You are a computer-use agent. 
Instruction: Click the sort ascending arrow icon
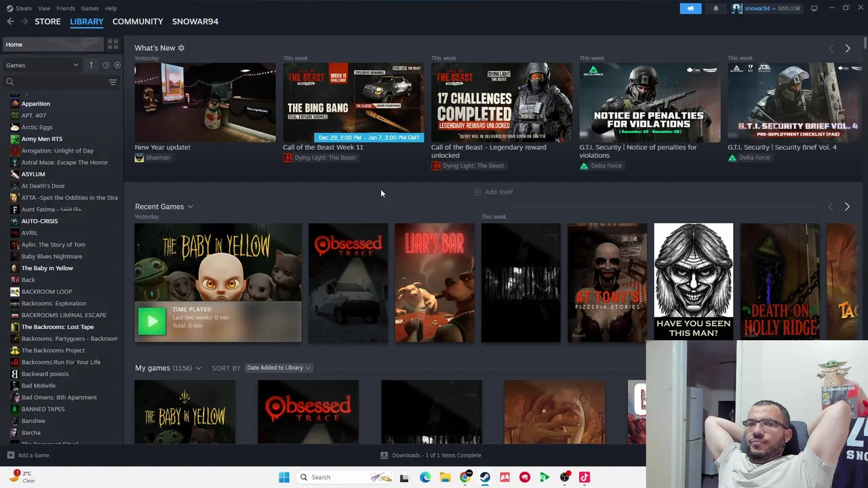pos(91,65)
